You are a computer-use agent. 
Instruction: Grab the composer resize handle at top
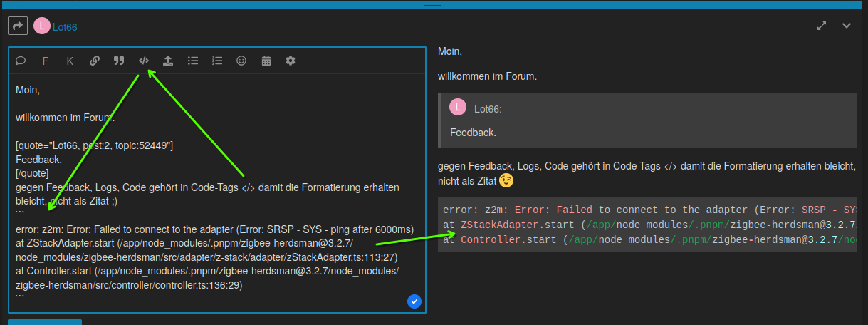[434, 4]
